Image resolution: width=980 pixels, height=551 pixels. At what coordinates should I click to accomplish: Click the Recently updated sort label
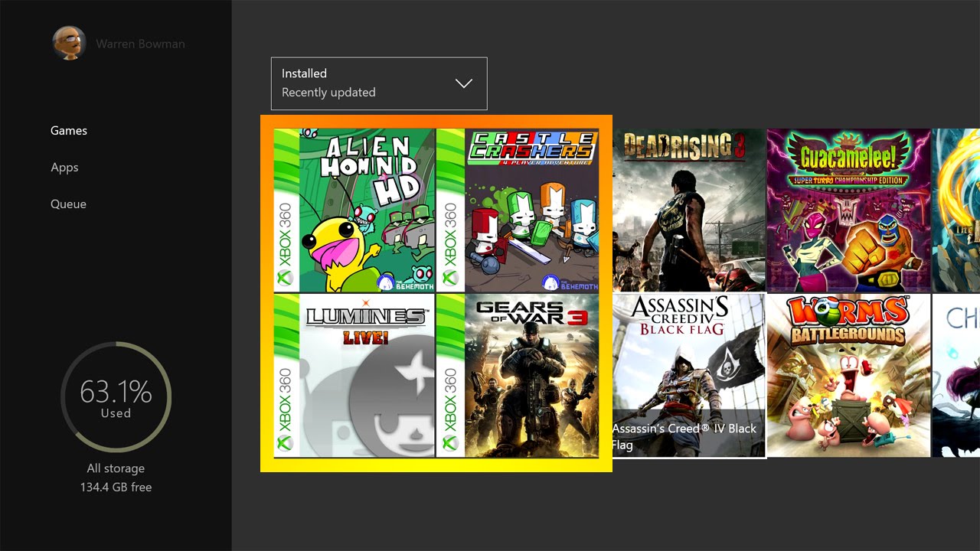pyautogui.click(x=328, y=93)
